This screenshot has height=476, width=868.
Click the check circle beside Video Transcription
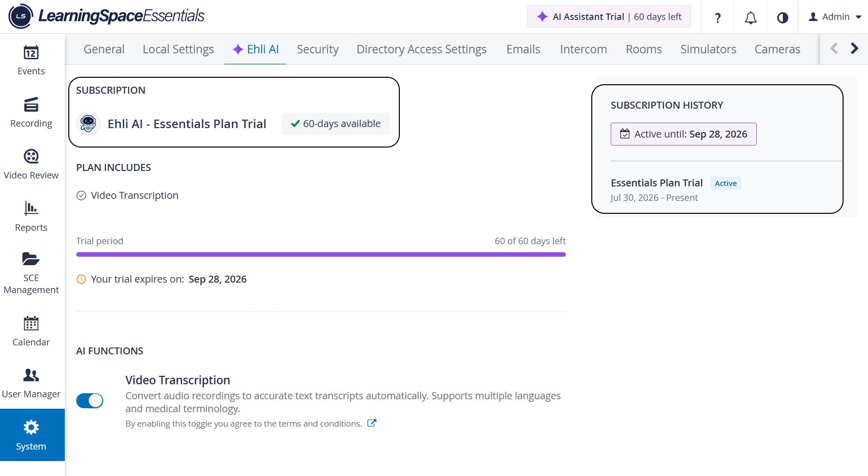pos(81,195)
